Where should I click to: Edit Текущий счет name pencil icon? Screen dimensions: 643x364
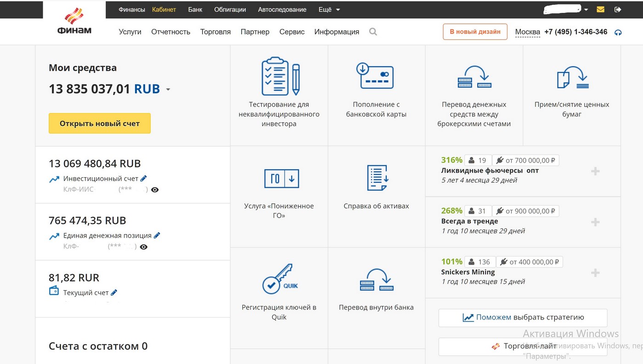click(114, 292)
